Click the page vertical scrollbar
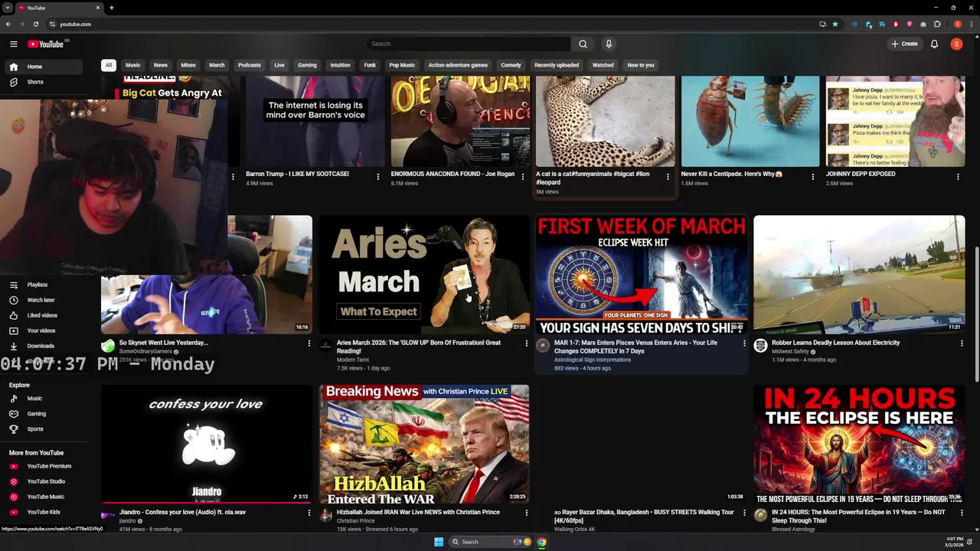Viewport: 980px width, 551px height. 977,314
